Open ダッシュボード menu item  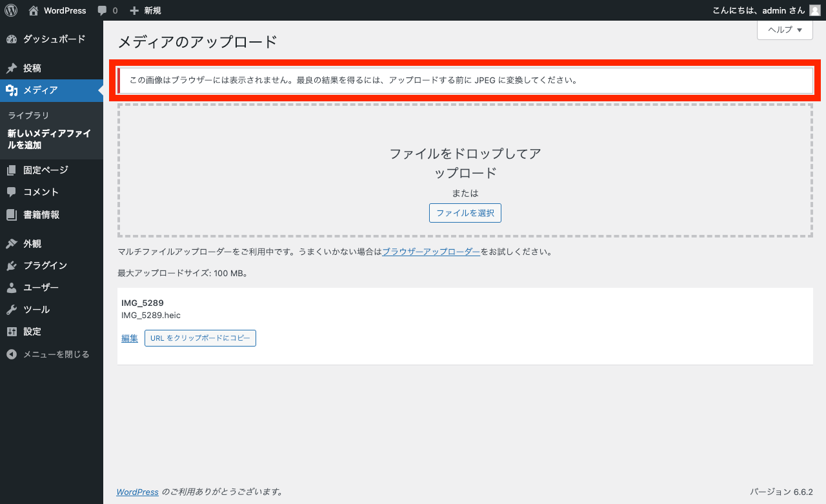[52, 39]
